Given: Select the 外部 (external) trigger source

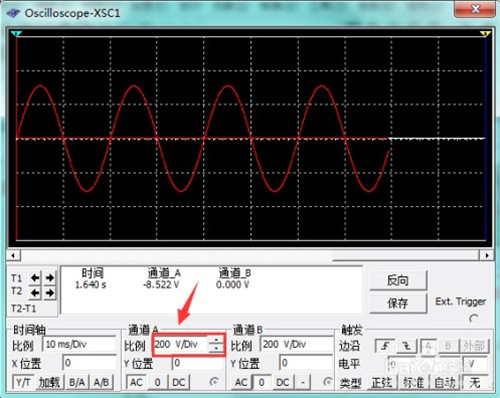Looking at the screenshot, I should (474, 346).
